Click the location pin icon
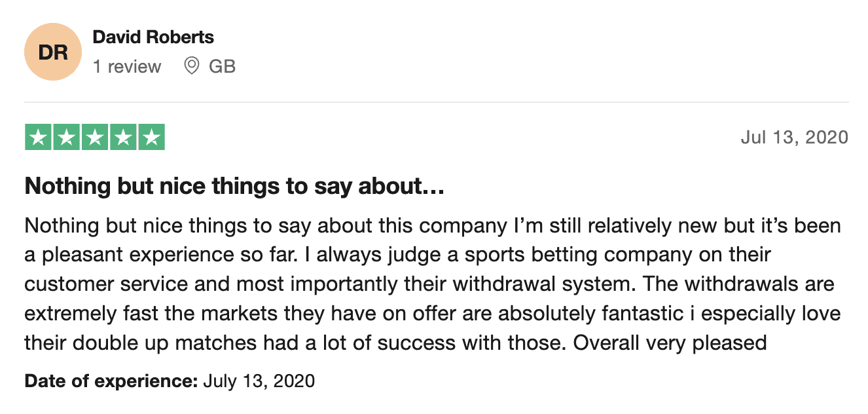The image size is (868, 414). click(x=192, y=66)
